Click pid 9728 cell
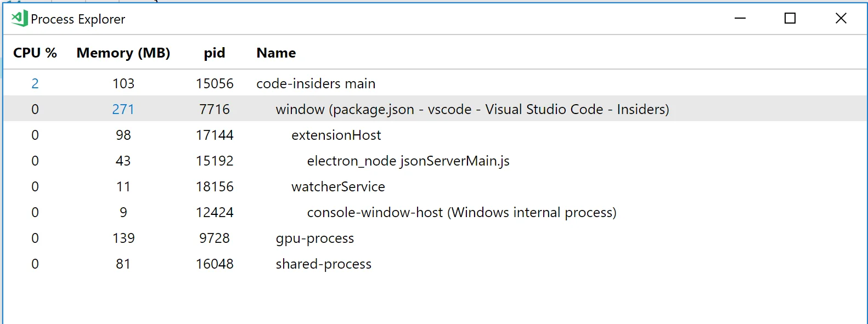The height and width of the screenshot is (324, 868). [x=215, y=238]
